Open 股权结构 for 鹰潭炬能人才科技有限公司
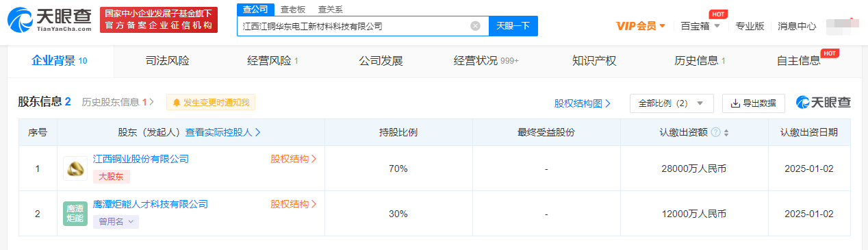 click(x=294, y=204)
